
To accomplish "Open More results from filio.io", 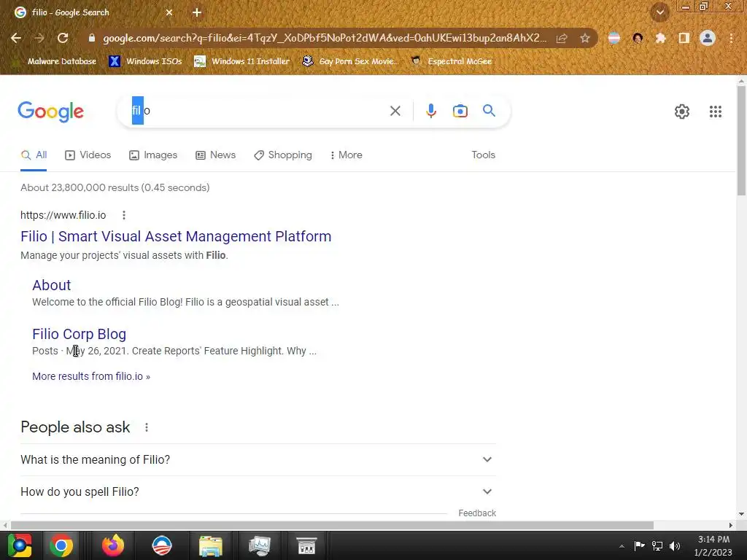I will pyautogui.click(x=91, y=376).
